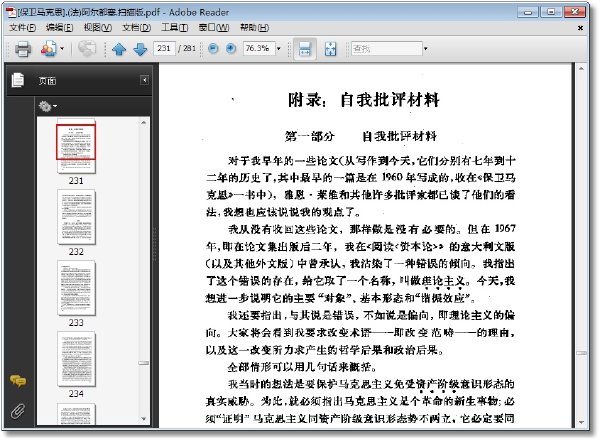The image size is (600, 441).
Task: Click the page label 232 under thumbnail
Action: coord(76,252)
